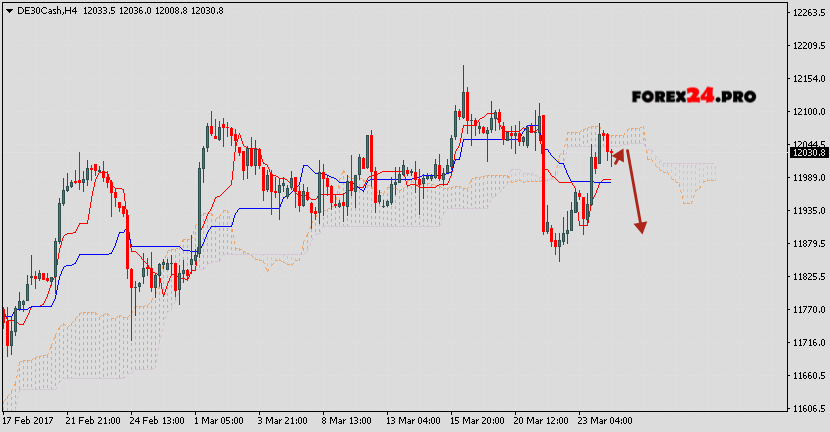Click the 12263.5 price axis label
Image resolution: width=830 pixels, height=432 pixels.
click(x=807, y=13)
